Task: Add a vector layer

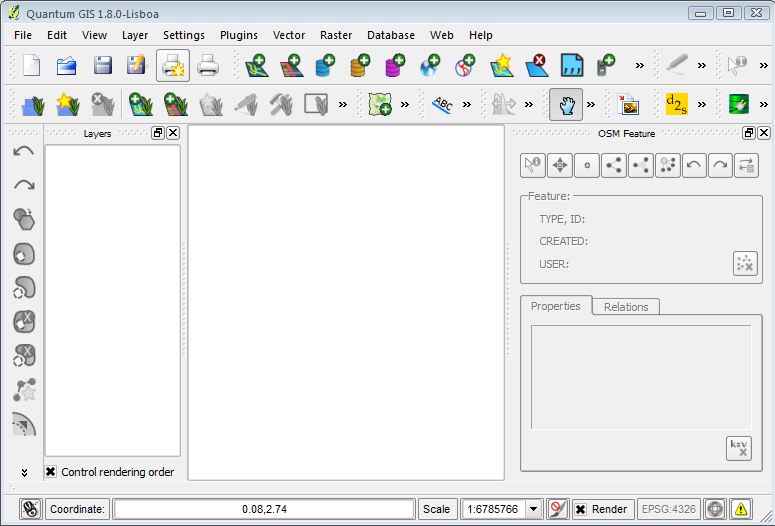Action: [257, 65]
